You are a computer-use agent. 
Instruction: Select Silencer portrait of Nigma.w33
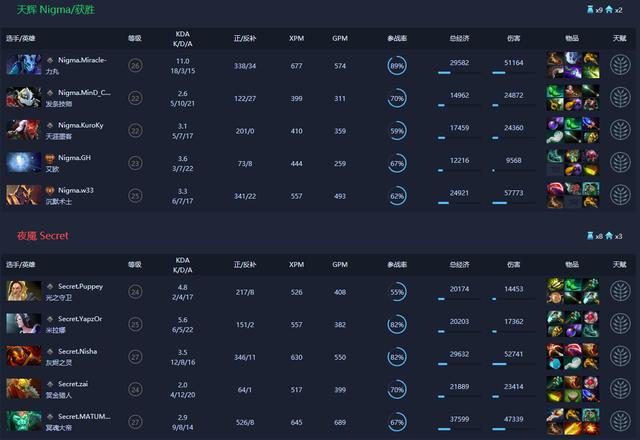24,195
